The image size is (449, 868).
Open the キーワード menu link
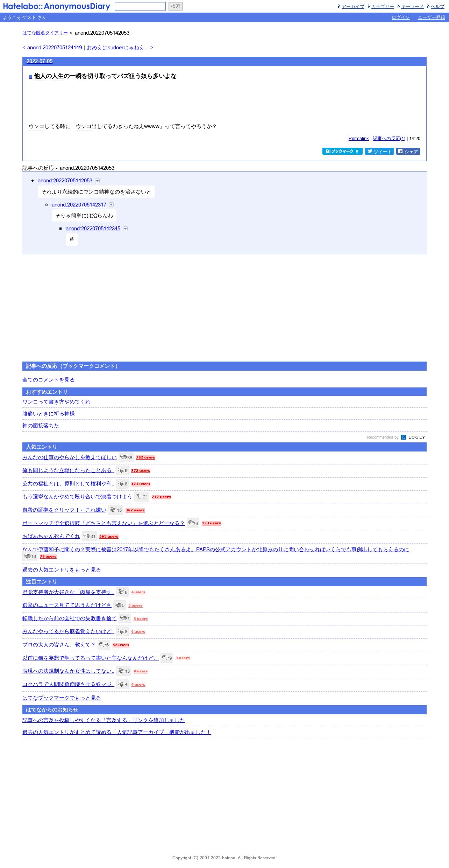(412, 6)
